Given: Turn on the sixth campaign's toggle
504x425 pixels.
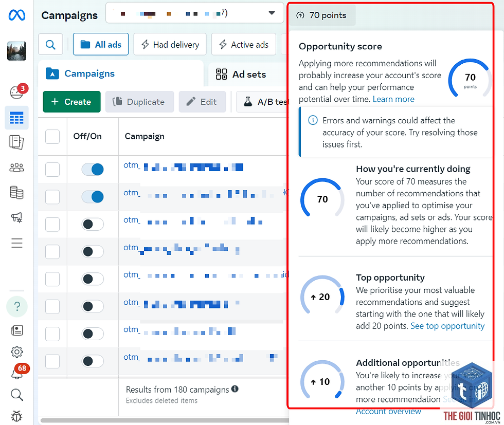Looking at the screenshot, I should (93, 306).
